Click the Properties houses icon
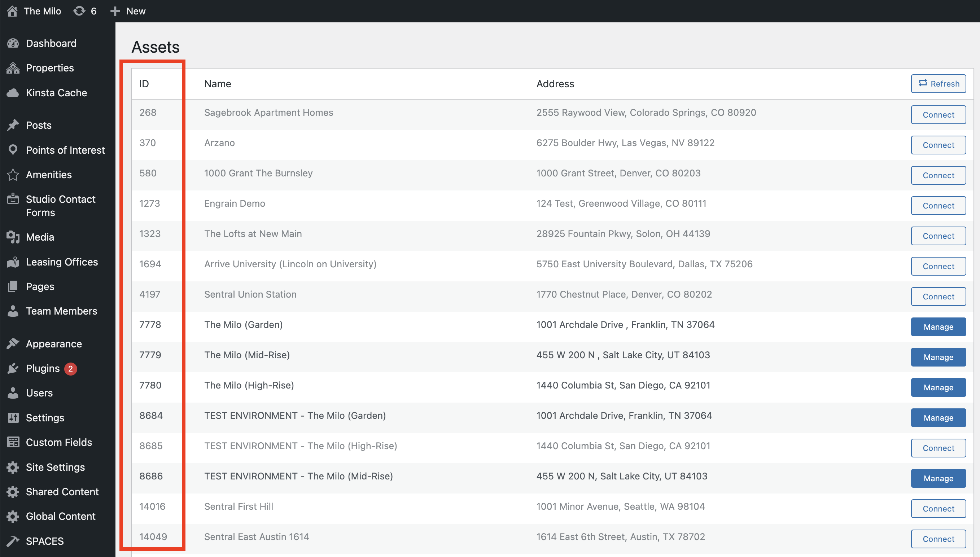The width and height of the screenshot is (980, 557). pos(13,68)
